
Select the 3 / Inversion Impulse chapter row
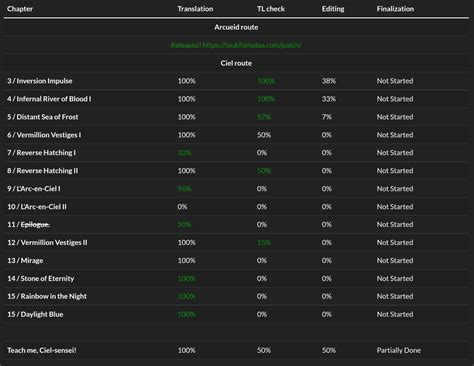(236, 81)
